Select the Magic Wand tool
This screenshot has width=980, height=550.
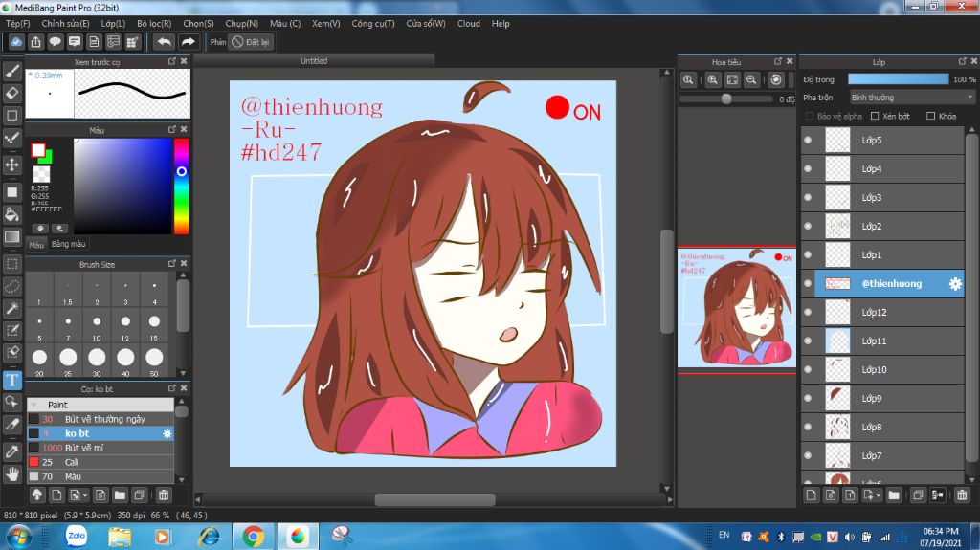click(x=11, y=308)
